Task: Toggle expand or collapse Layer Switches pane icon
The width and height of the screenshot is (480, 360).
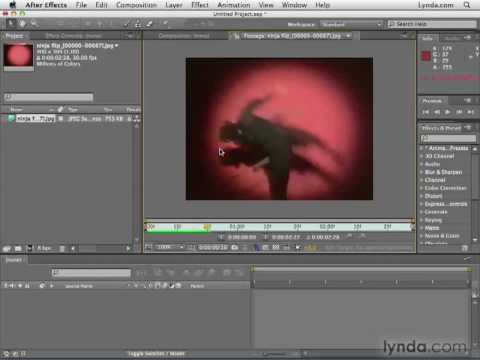Action: pyautogui.click(x=6, y=354)
